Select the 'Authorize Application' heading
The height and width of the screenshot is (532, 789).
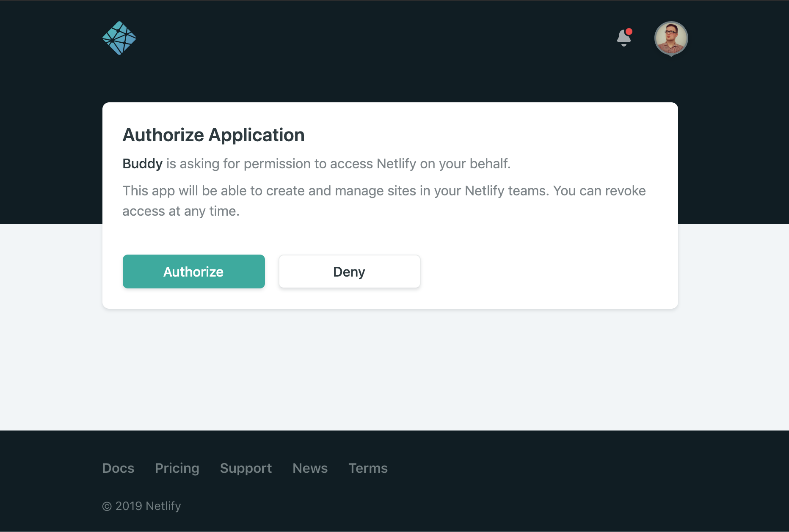[x=214, y=135]
